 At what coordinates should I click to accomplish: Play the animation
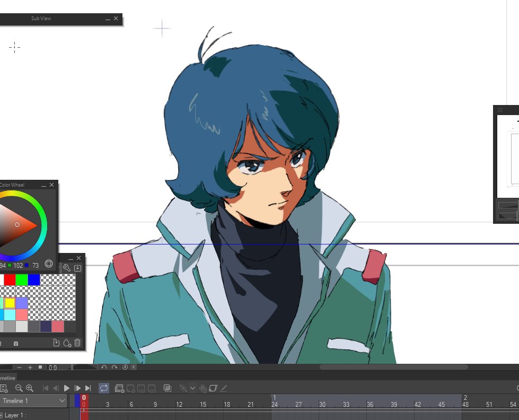click(66, 388)
